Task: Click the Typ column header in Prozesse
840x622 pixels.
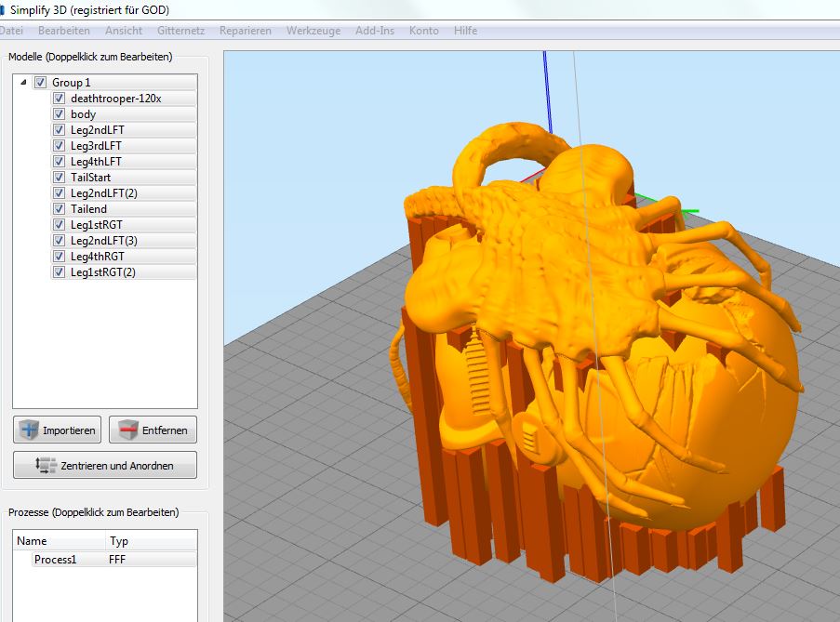Action: pos(152,540)
